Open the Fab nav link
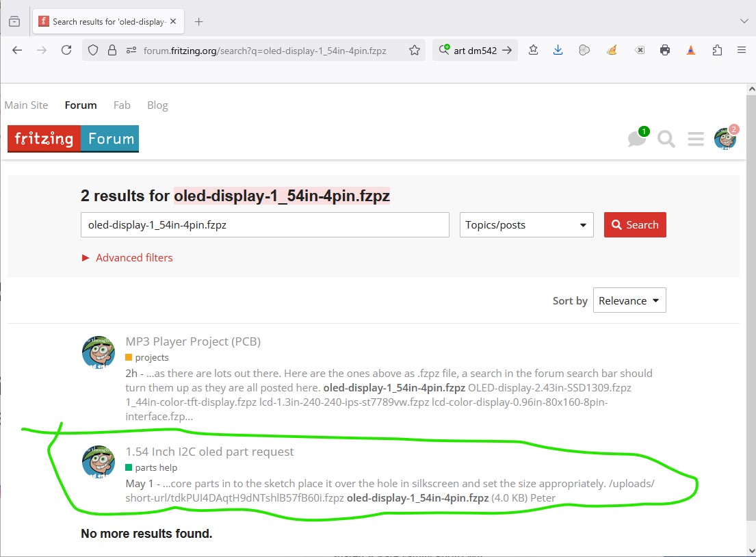The image size is (756, 557). click(x=122, y=105)
